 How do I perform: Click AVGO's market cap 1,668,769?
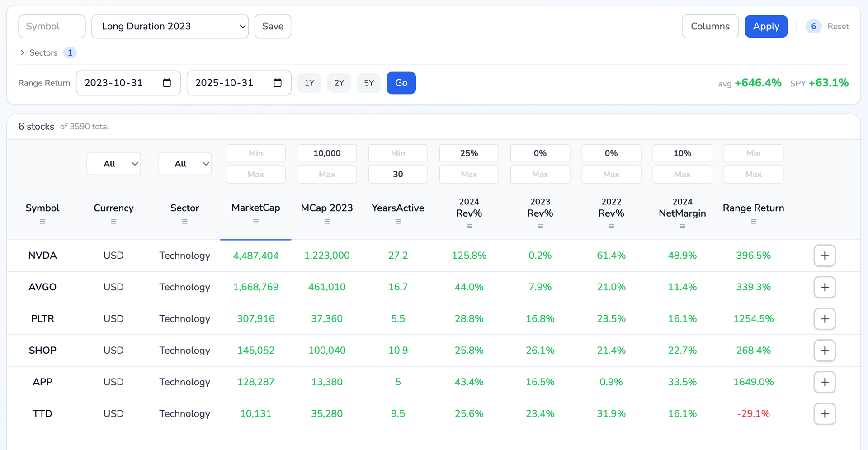[x=256, y=287]
